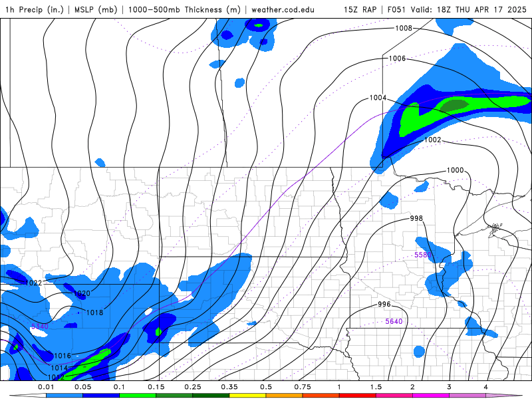This screenshot has width=532, height=399.
Task: Click the magenta legend swatch after 2
Action: [431, 396]
